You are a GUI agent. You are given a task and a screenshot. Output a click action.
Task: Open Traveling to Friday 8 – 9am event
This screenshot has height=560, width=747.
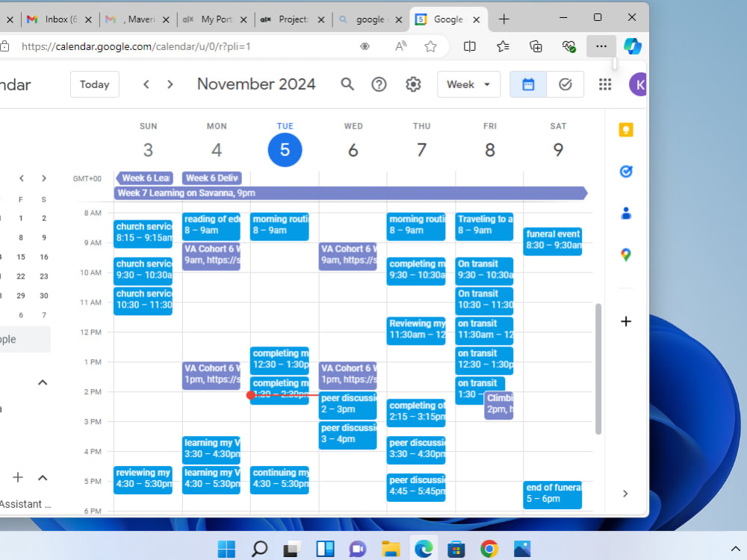[x=484, y=226]
